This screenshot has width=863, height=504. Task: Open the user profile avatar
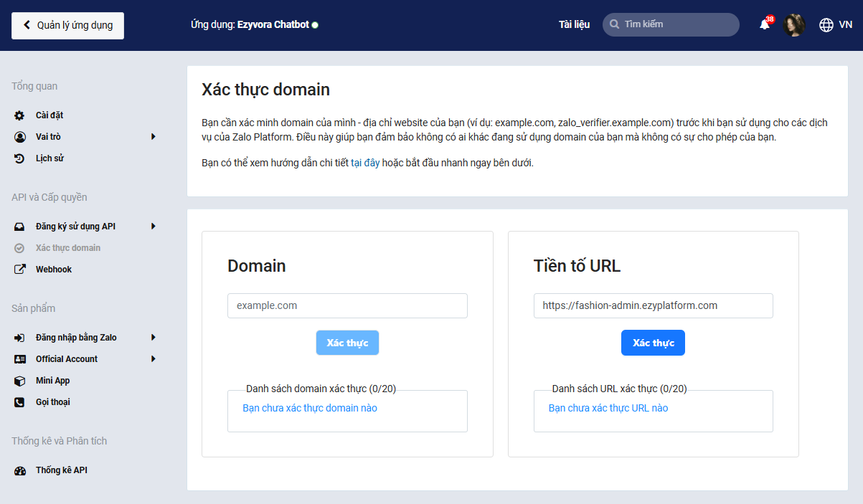pyautogui.click(x=794, y=25)
